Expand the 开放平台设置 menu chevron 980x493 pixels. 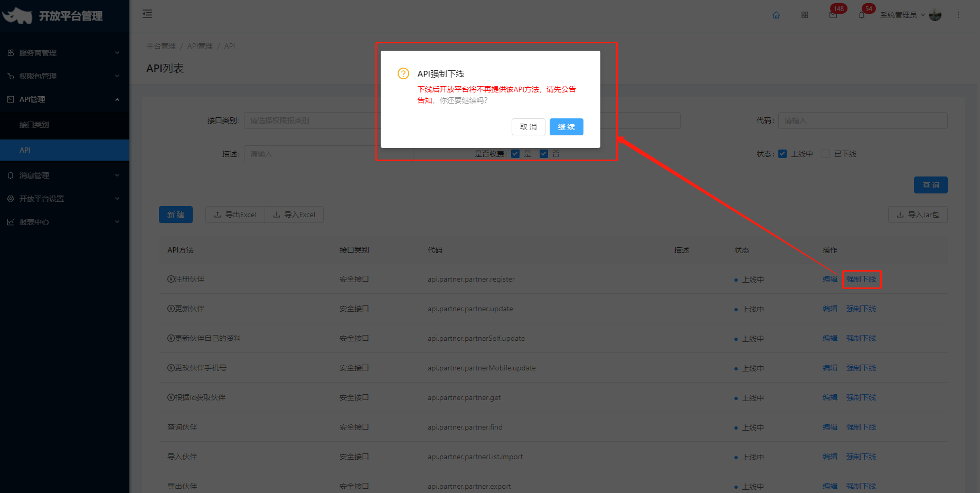click(x=117, y=199)
